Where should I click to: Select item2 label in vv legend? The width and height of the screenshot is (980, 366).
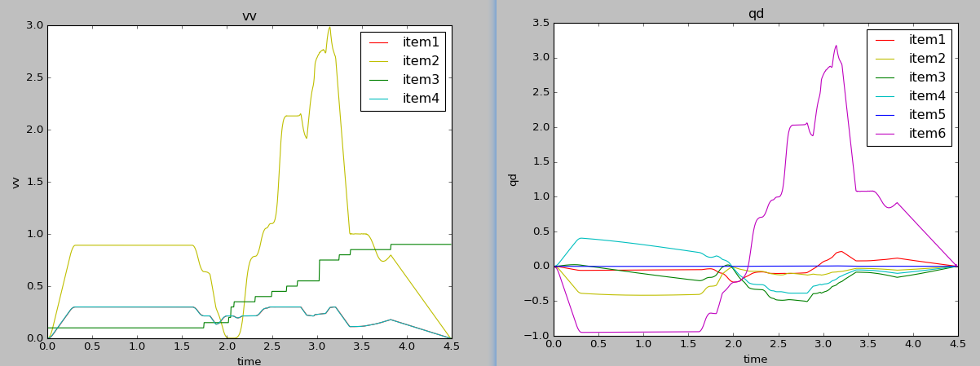click(421, 61)
